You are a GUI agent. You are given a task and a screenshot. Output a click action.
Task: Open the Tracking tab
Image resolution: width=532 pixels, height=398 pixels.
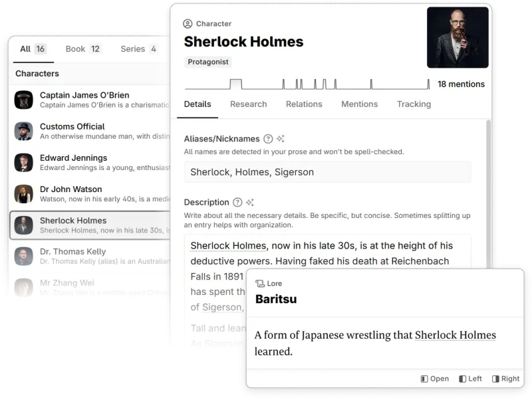[x=414, y=104]
